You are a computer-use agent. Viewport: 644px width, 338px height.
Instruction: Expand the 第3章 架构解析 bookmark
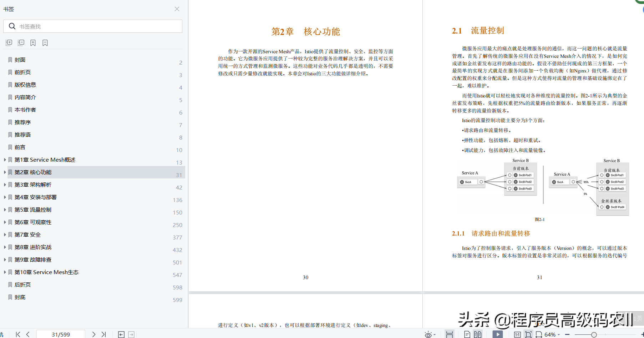click(5, 185)
